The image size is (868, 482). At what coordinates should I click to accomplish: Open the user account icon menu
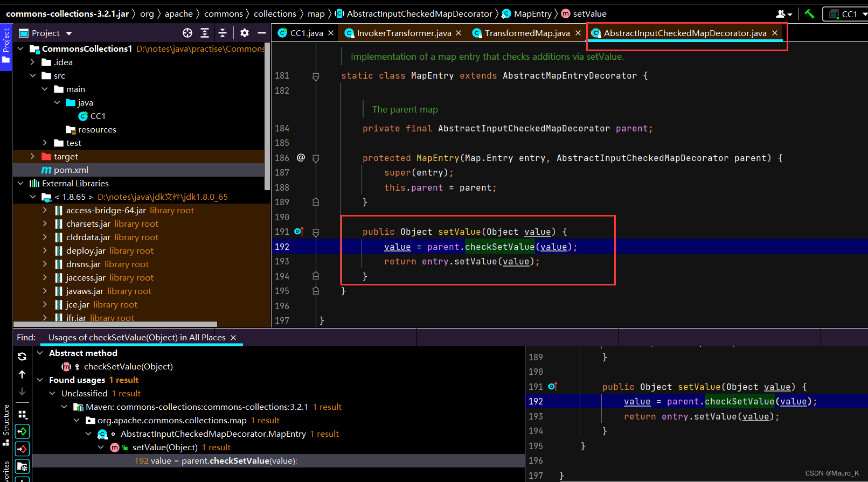coord(784,14)
